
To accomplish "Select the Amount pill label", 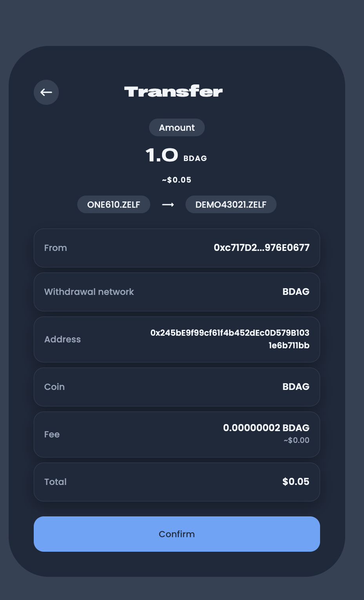I will point(177,128).
